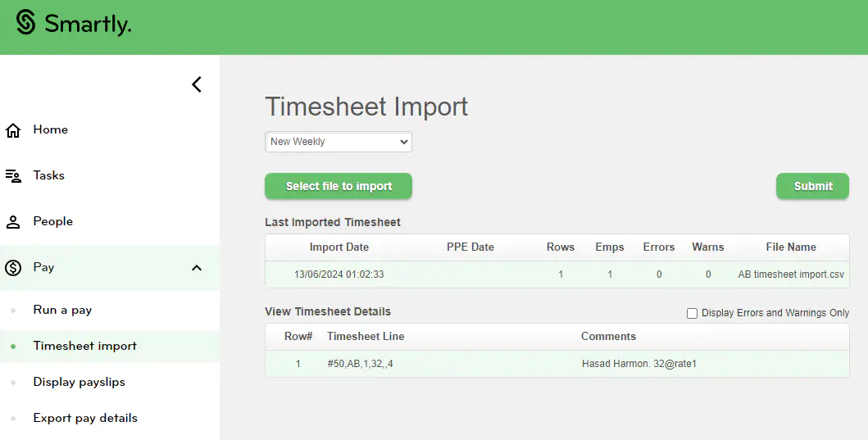
Task: Click the Tasks list icon
Action: pos(13,176)
